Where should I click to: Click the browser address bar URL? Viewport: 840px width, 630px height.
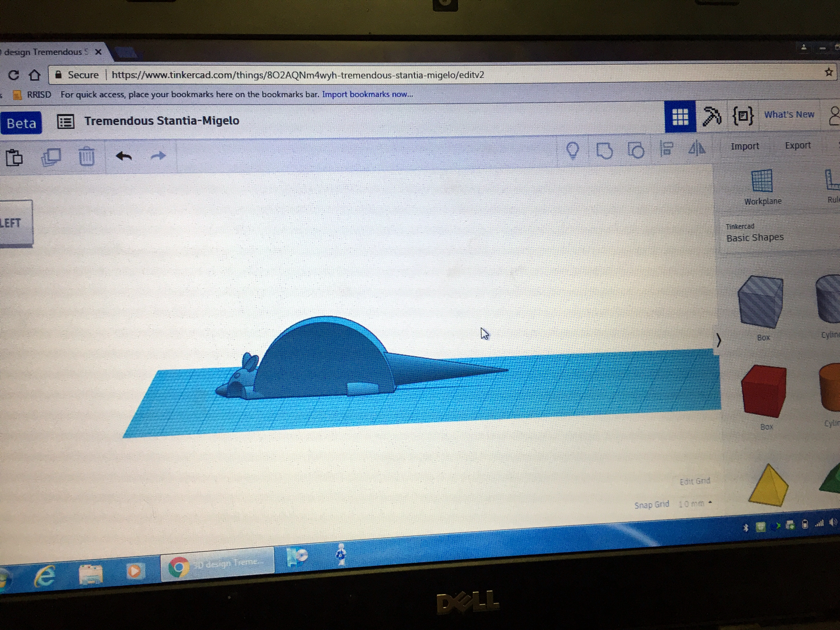(x=297, y=75)
